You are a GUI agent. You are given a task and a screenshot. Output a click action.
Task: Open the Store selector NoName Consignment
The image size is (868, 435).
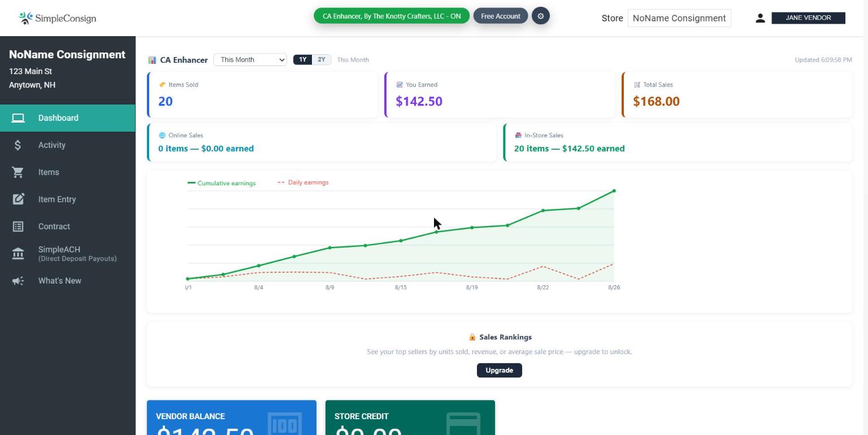(679, 18)
